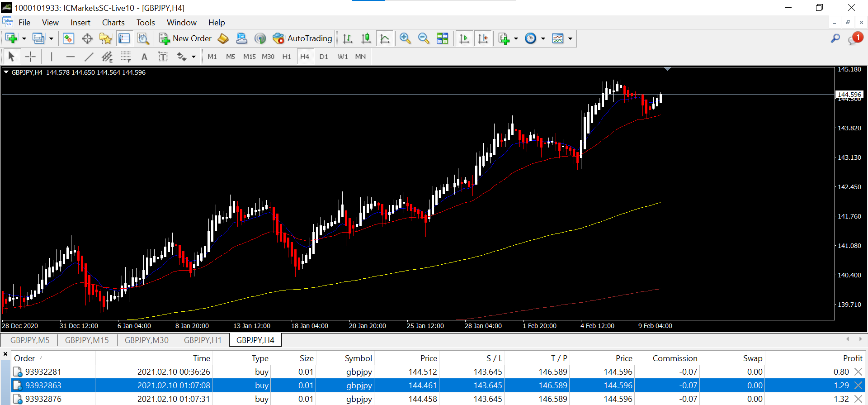The height and width of the screenshot is (405, 868).
Task: Tile chart windows icon
Action: click(x=443, y=38)
